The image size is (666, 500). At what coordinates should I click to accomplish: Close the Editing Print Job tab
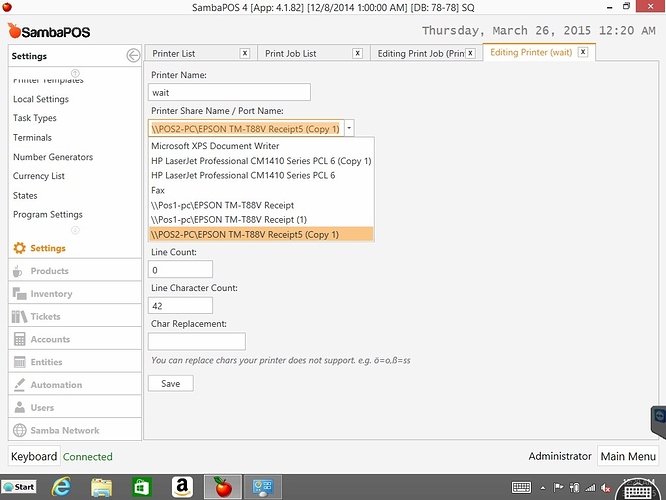click(470, 53)
